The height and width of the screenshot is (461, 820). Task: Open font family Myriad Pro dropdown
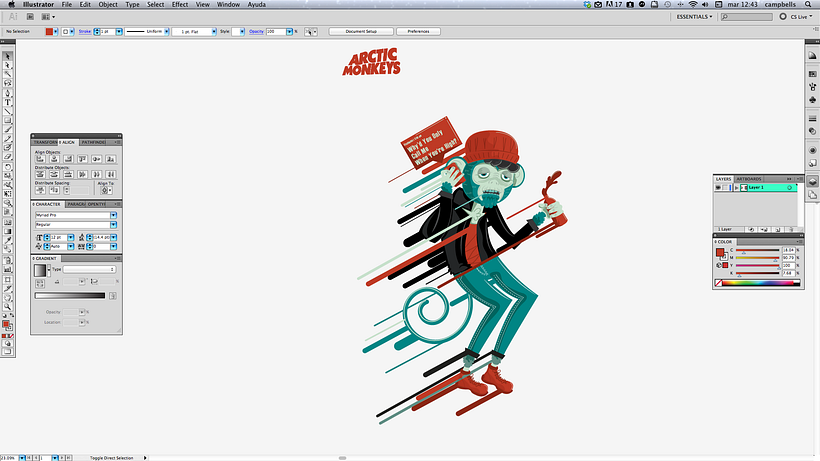pyautogui.click(x=113, y=215)
